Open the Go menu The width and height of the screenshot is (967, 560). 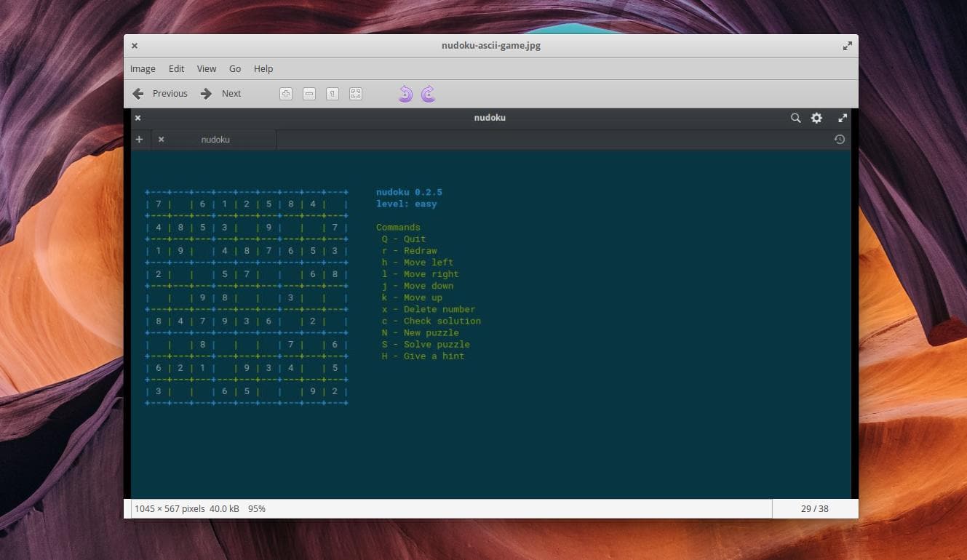point(235,69)
